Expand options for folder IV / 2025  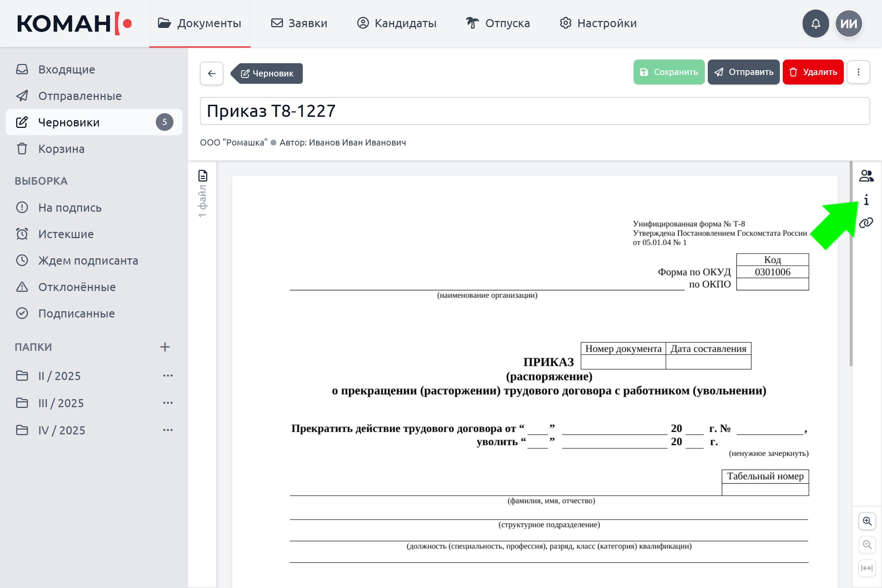click(168, 430)
